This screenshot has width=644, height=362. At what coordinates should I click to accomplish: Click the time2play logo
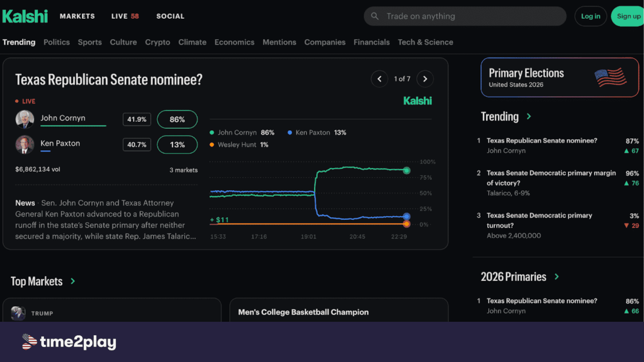(69, 342)
